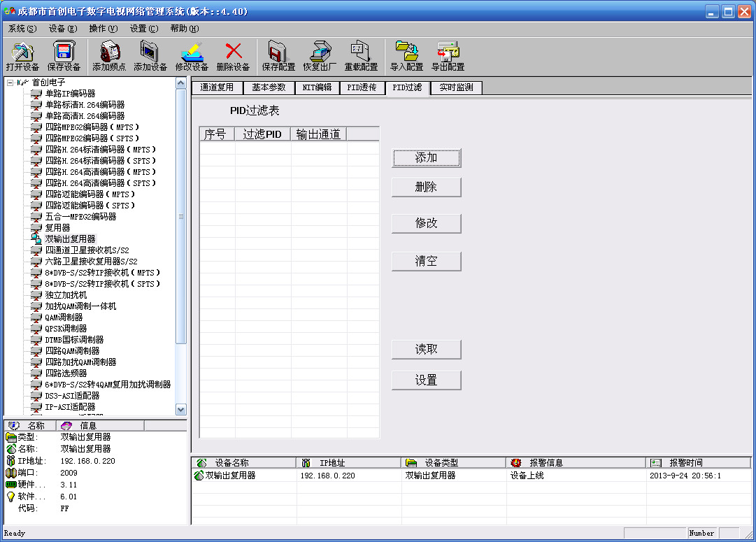Click the 删除设备 red X icon
The height and width of the screenshot is (542, 756).
[x=234, y=50]
